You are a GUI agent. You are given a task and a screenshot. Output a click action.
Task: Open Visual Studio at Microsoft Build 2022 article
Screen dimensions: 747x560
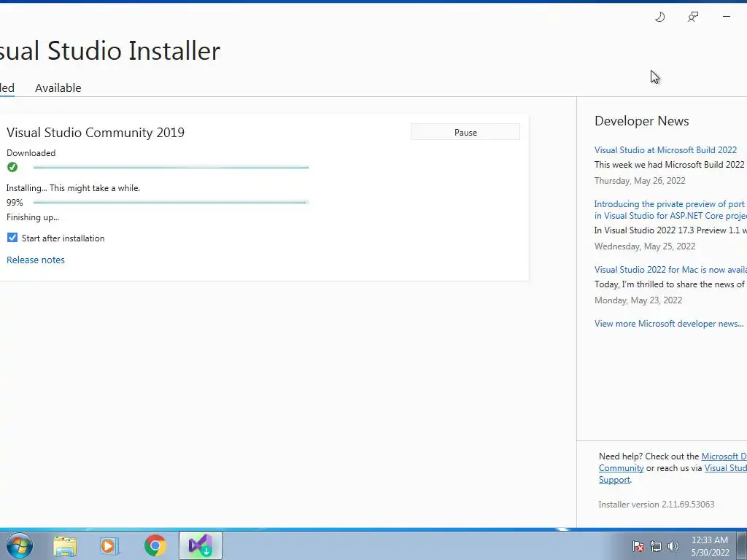[665, 150]
